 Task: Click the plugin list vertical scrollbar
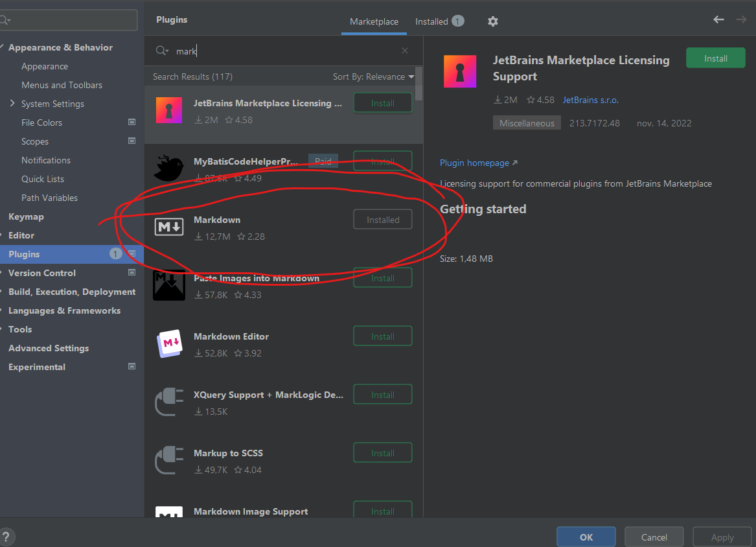pos(419,84)
